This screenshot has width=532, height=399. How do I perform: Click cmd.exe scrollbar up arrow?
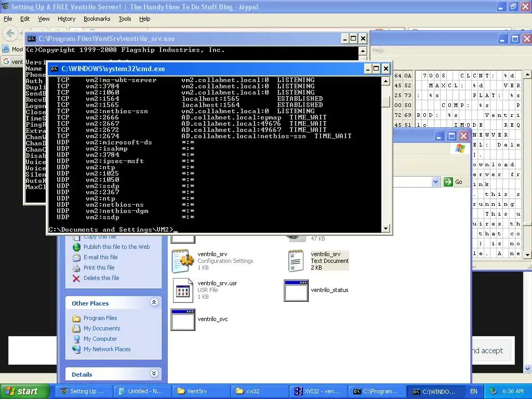385,81
